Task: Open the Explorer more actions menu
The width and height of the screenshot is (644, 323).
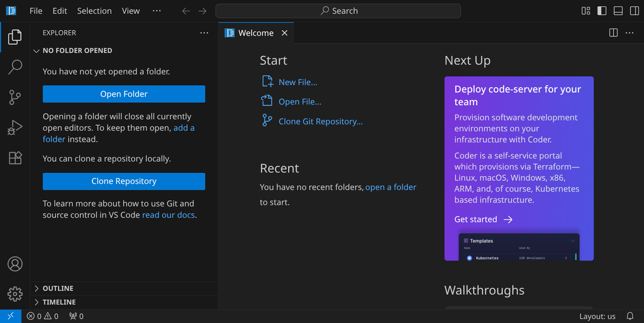Action: [204, 33]
